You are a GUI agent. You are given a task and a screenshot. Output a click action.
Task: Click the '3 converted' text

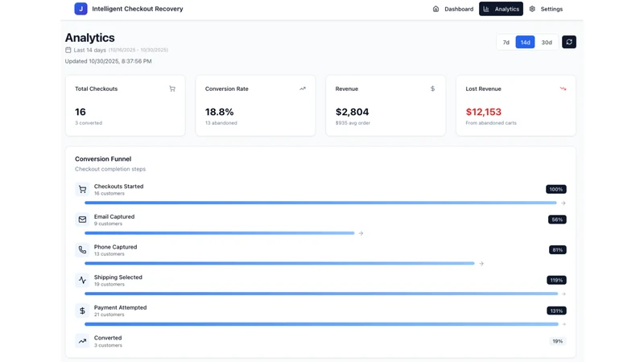coord(89,123)
